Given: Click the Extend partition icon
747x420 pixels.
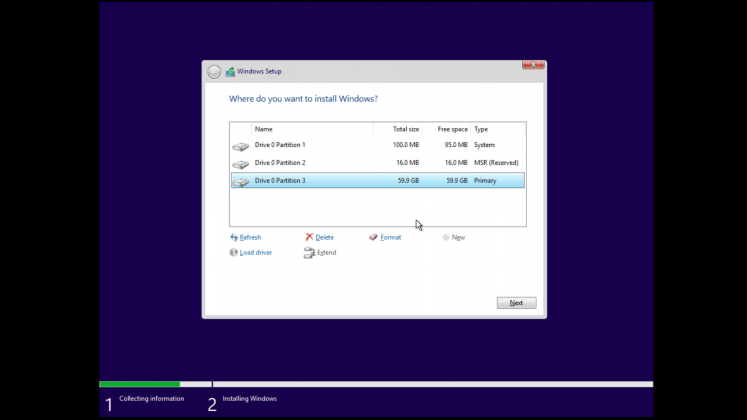Looking at the screenshot, I should tap(309, 253).
